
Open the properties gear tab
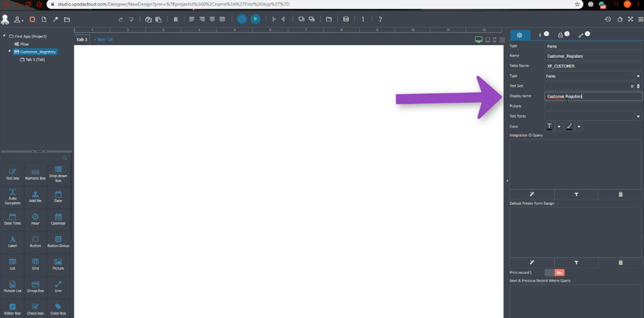point(519,35)
